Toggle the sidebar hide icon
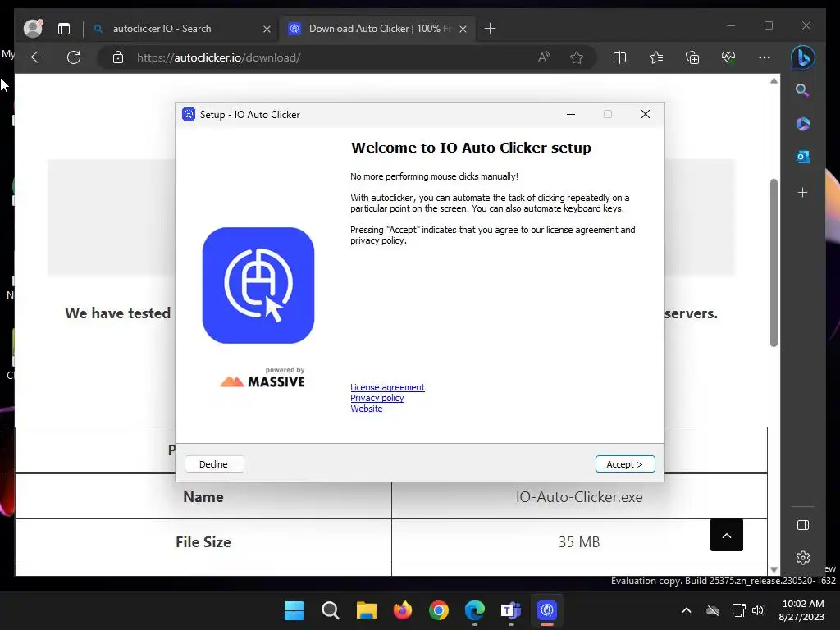Screen dimensions: 840x630 pos(802,525)
